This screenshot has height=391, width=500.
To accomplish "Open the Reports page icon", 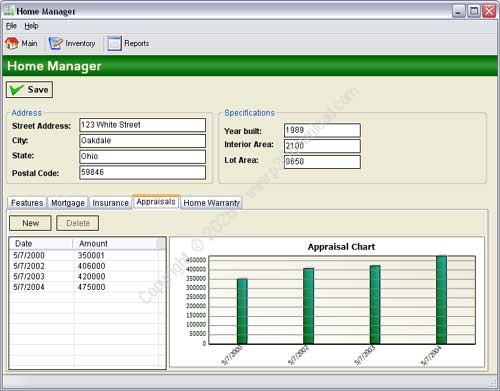I will (x=114, y=44).
